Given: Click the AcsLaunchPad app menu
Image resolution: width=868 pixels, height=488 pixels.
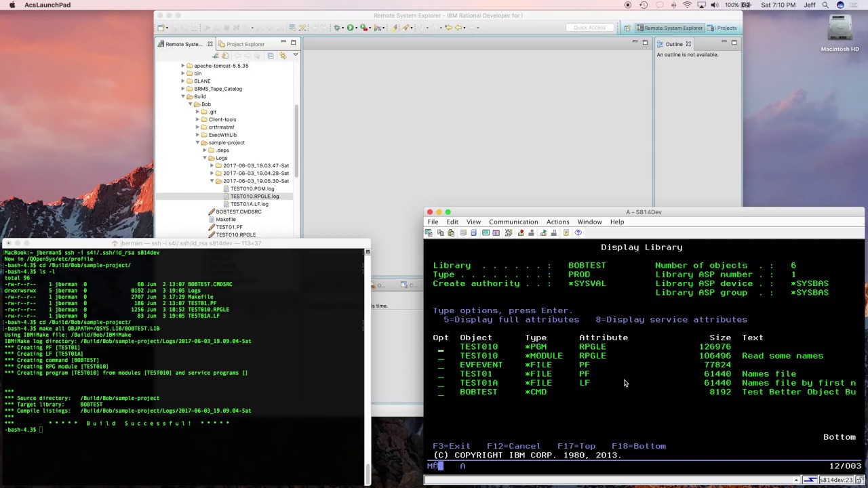Looking at the screenshot, I should click(x=47, y=5).
